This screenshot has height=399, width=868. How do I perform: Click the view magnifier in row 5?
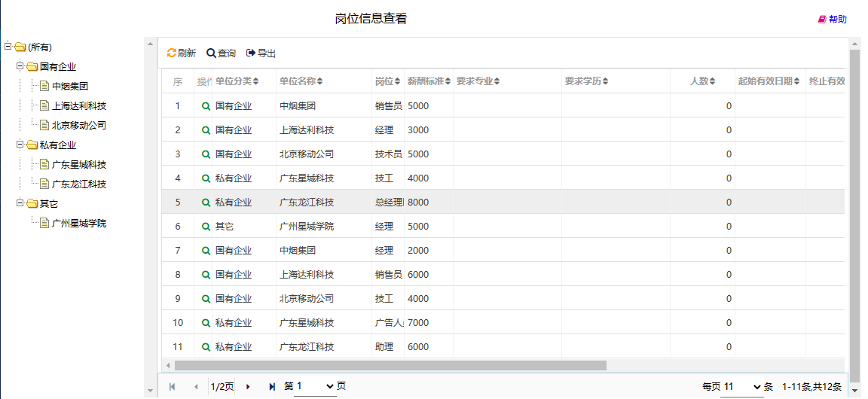click(206, 203)
